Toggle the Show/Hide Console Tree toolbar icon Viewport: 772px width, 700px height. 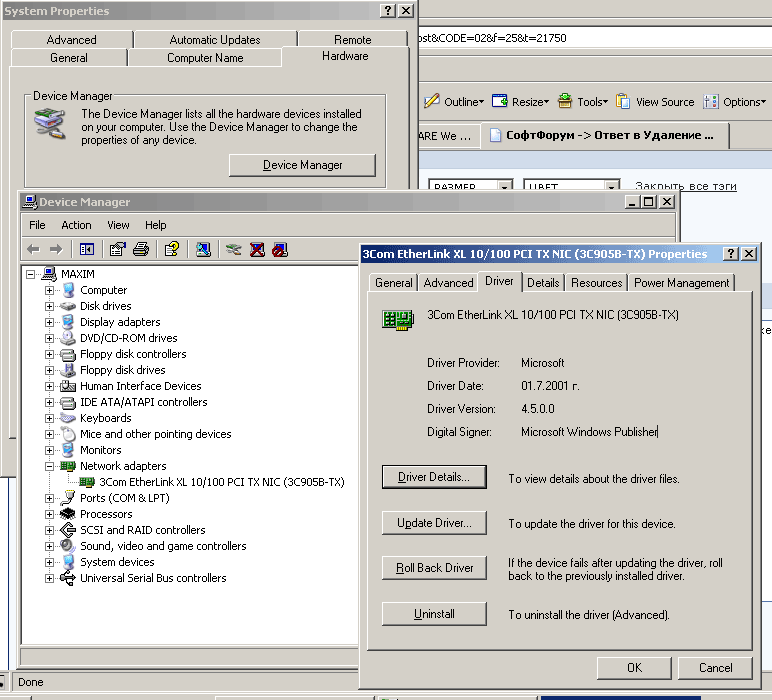[x=87, y=250]
